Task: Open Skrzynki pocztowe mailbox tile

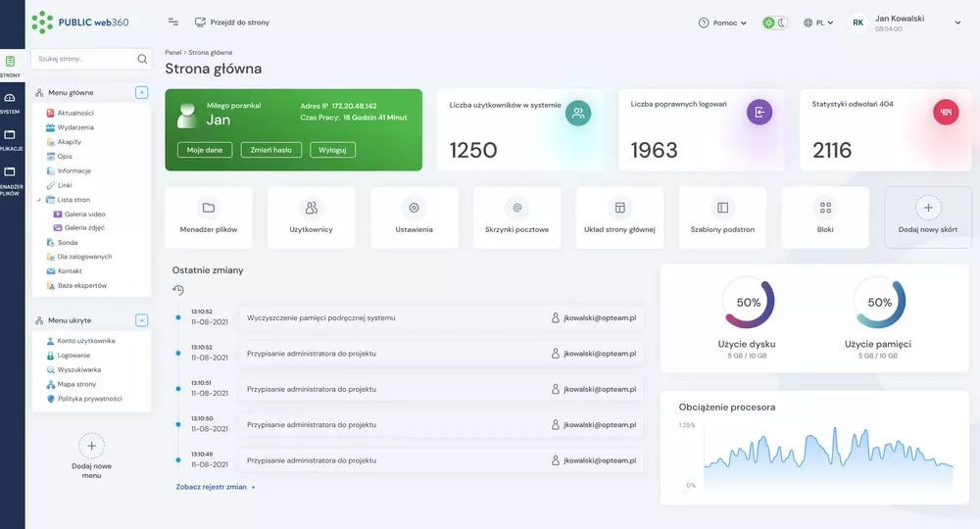Action: (x=516, y=217)
